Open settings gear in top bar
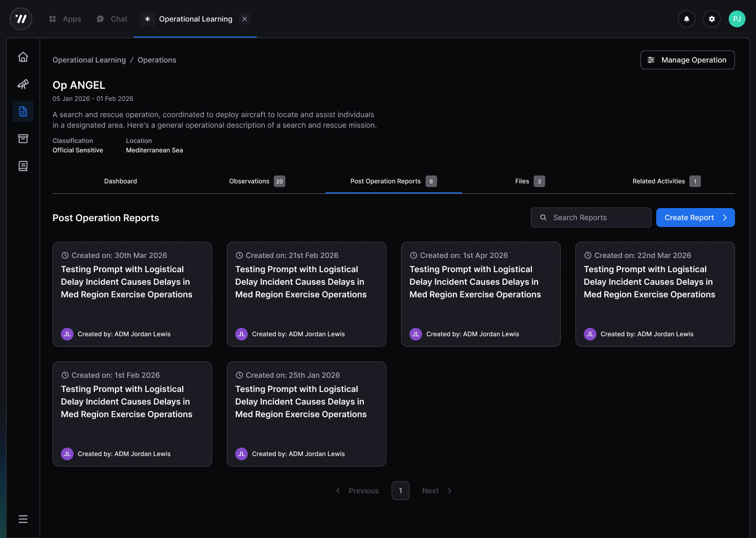Viewport: 756px width, 538px height. 712,19
